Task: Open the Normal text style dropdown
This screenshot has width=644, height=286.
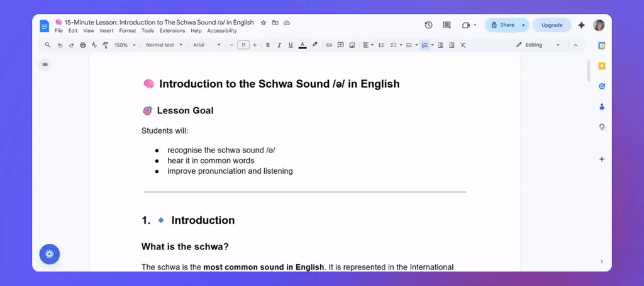Action: click(164, 45)
